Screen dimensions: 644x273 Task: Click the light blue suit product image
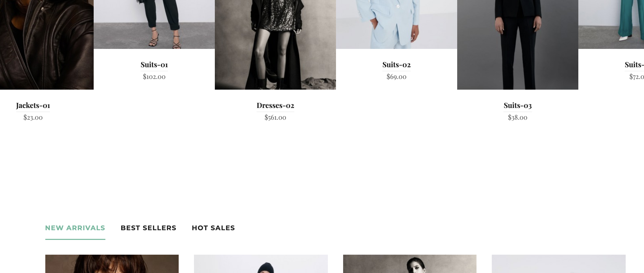[x=397, y=24]
